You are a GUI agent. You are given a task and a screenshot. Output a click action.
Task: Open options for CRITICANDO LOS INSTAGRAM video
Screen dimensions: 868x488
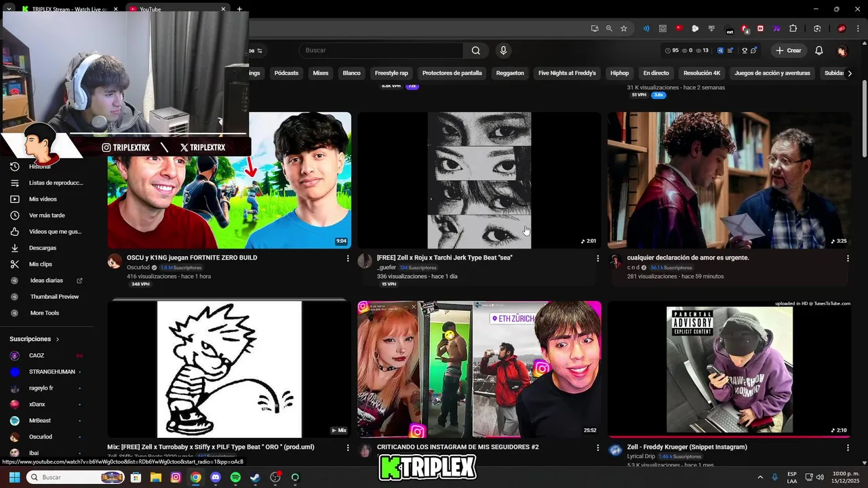[x=597, y=447]
